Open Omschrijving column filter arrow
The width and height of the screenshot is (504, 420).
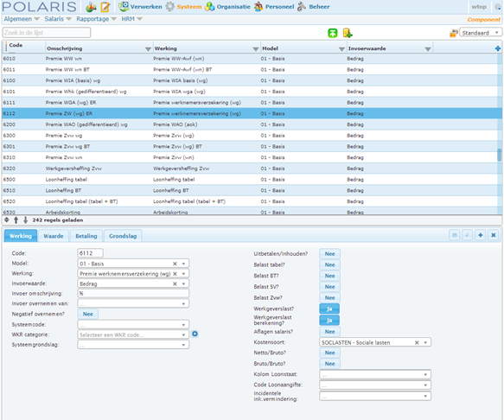click(x=148, y=49)
